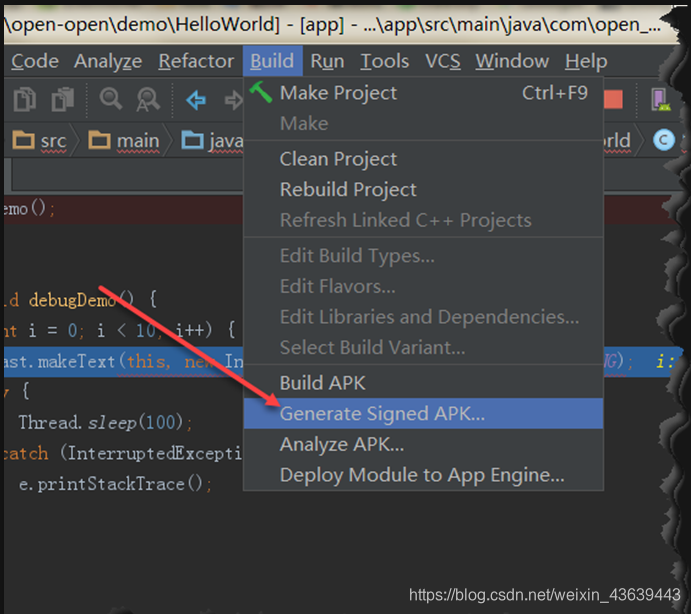Open the VCS menu
The image size is (691, 614).
pyautogui.click(x=443, y=61)
